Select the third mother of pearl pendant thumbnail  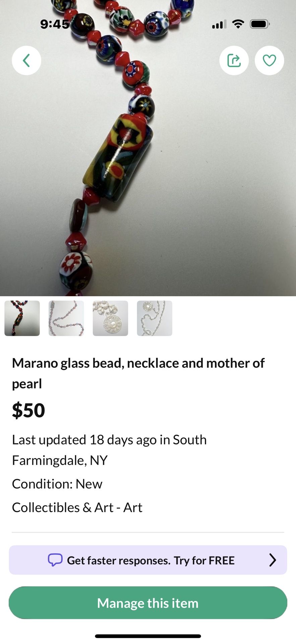pos(111,318)
